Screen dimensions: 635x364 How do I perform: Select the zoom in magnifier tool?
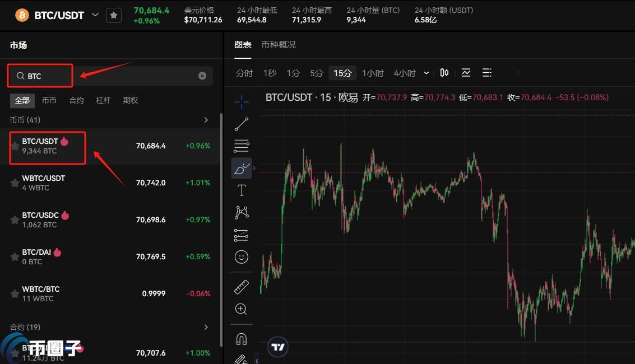click(x=242, y=309)
